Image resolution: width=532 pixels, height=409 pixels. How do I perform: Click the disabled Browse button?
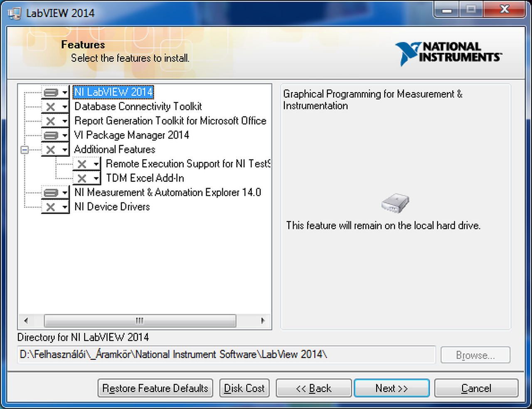475,355
